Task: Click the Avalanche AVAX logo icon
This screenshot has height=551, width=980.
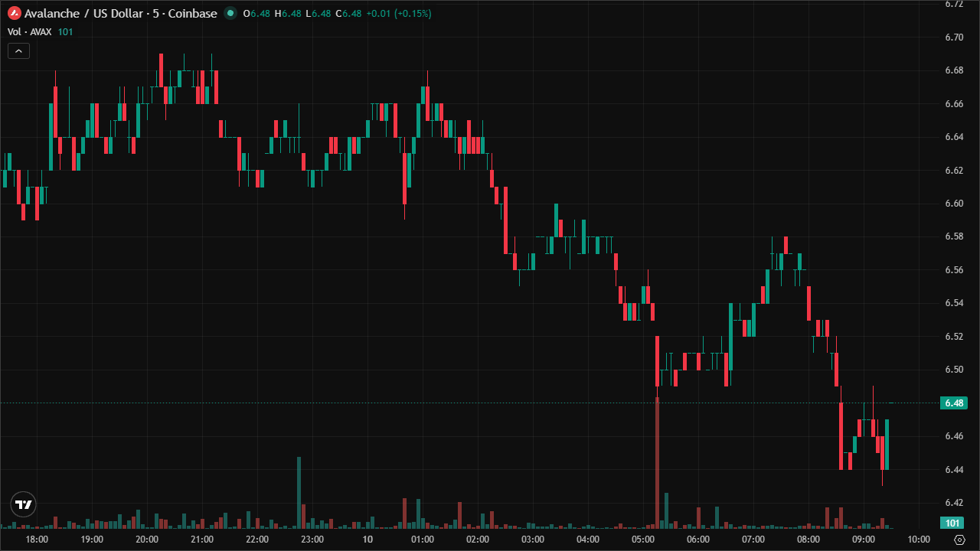Action: point(14,14)
